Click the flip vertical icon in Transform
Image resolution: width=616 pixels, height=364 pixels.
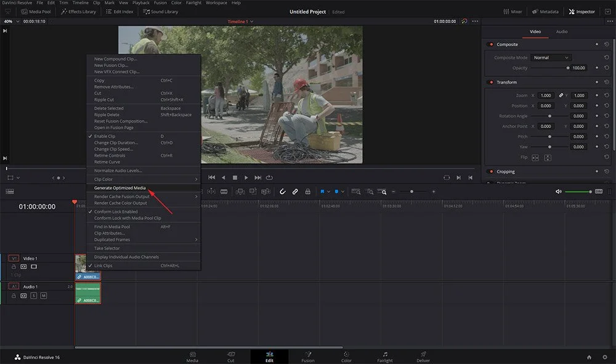(548, 158)
